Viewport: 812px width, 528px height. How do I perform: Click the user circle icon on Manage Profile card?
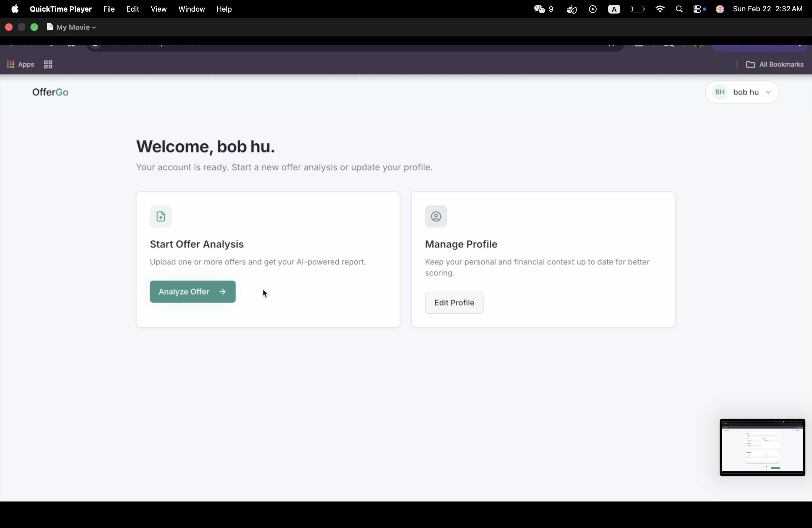point(436,217)
